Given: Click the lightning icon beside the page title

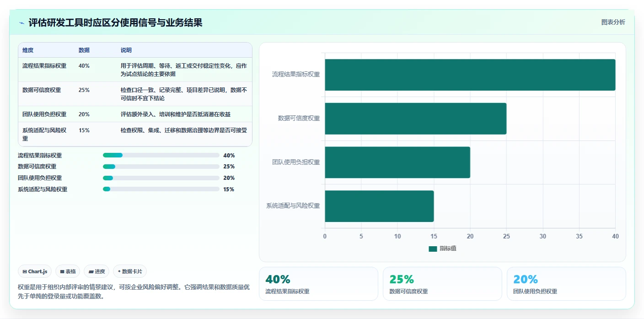Looking at the screenshot, I should 21,23.
